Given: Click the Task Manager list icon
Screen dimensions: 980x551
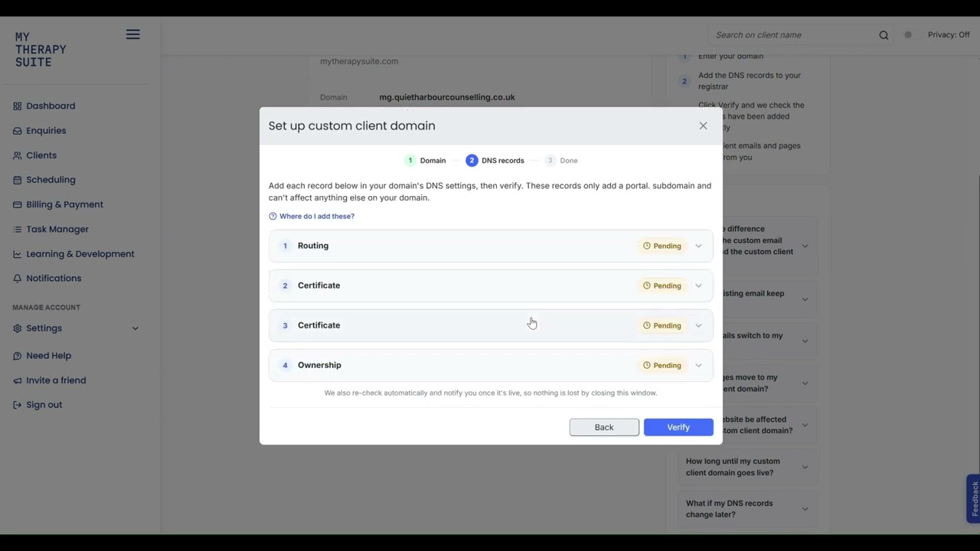Looking at the screenshot, I should (17, 229).
